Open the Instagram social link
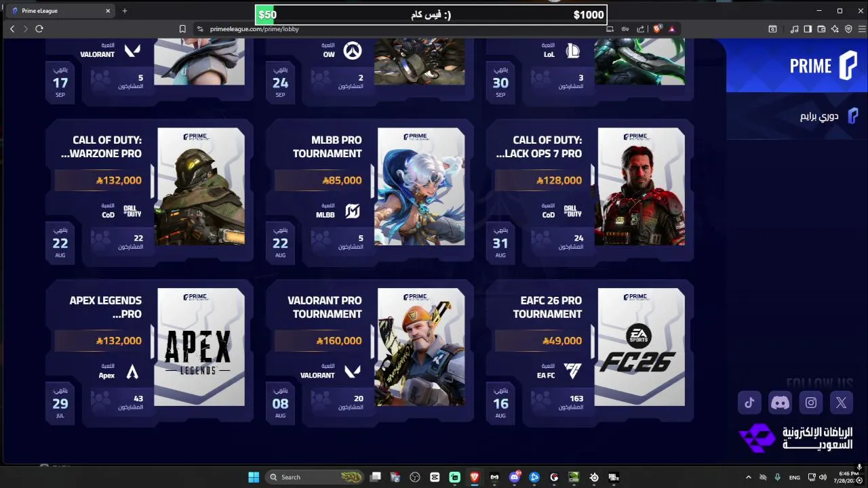This screenshot has width=868, height=488. [811, 403]
